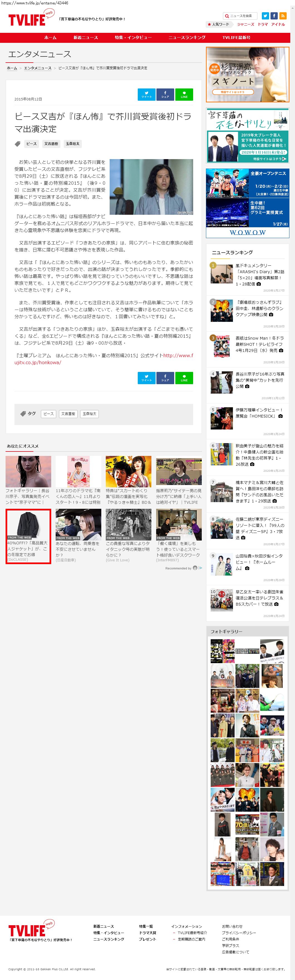Share via the top green LINE button
The image size is (295, 980).
[x=184, y=94]
